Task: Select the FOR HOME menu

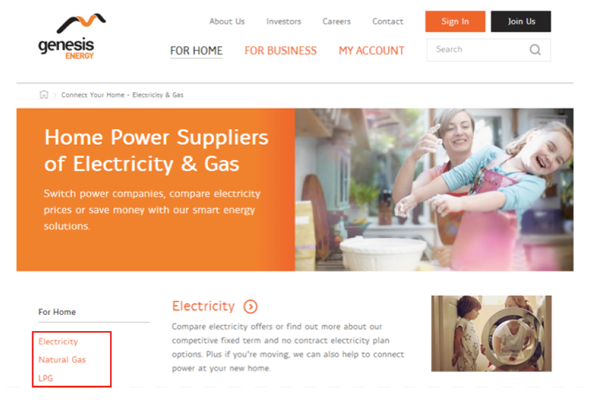Action: click(x=196, y=51)
